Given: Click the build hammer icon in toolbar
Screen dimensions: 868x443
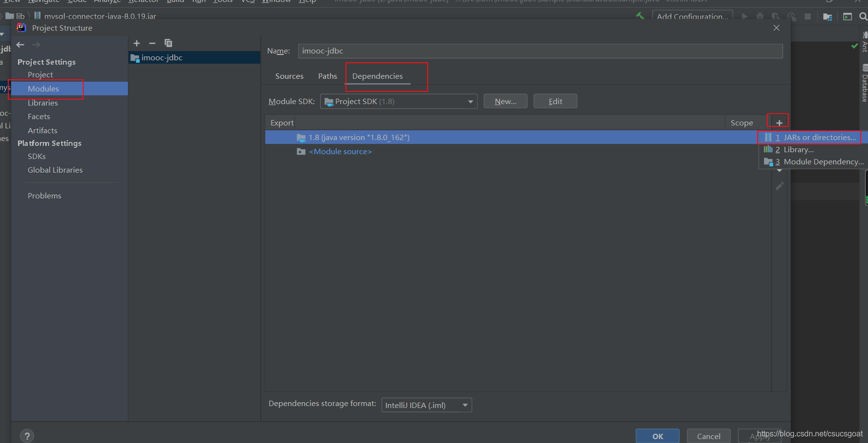Looking at the screenshot, I should point(640,16).
